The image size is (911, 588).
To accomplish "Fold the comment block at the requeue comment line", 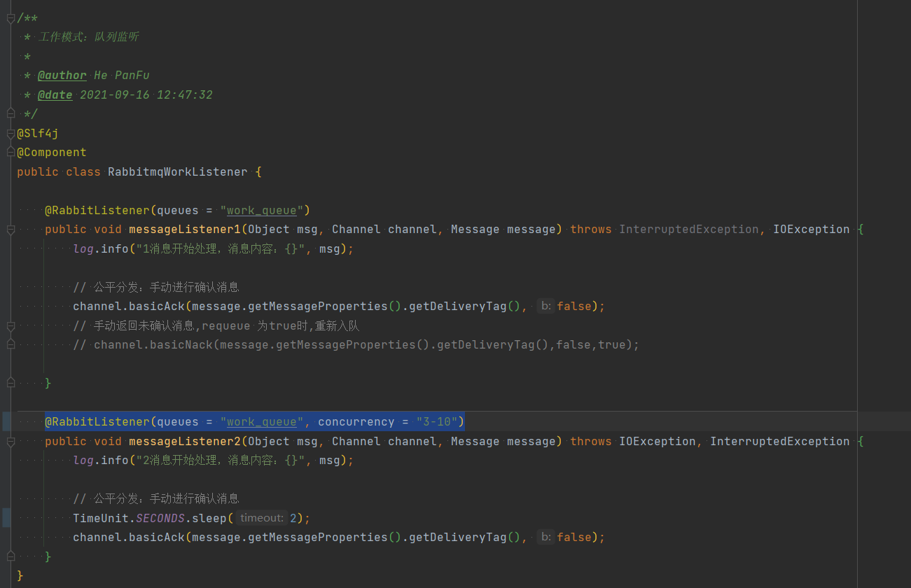I will (x=11, y=325).
